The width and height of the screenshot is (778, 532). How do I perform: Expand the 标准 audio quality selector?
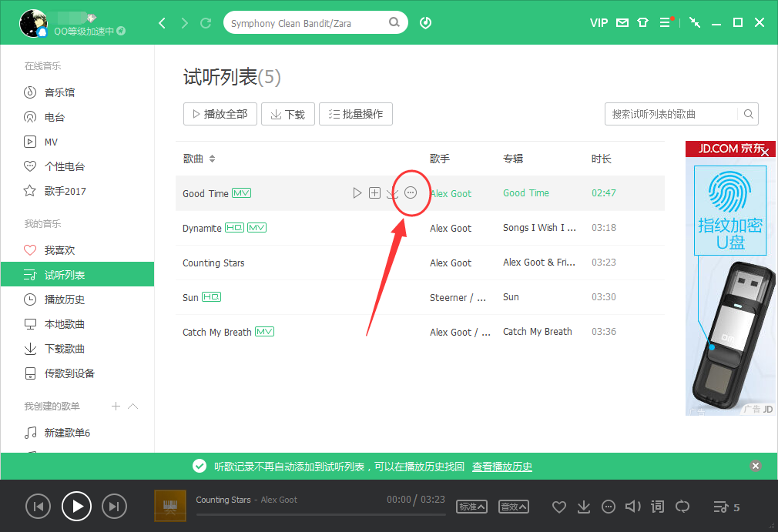coord(472,507)
